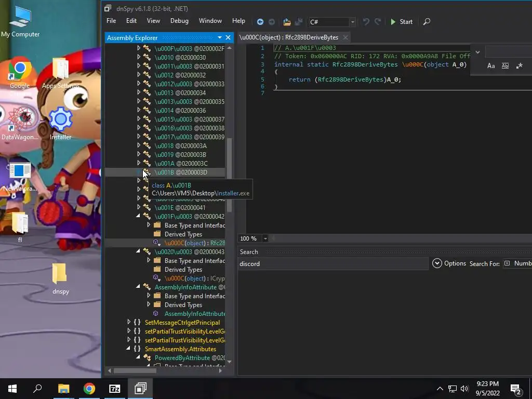Navigate backward with the blue arrow
This screenshot has width=532, height=399.
[x=260, y=22]
